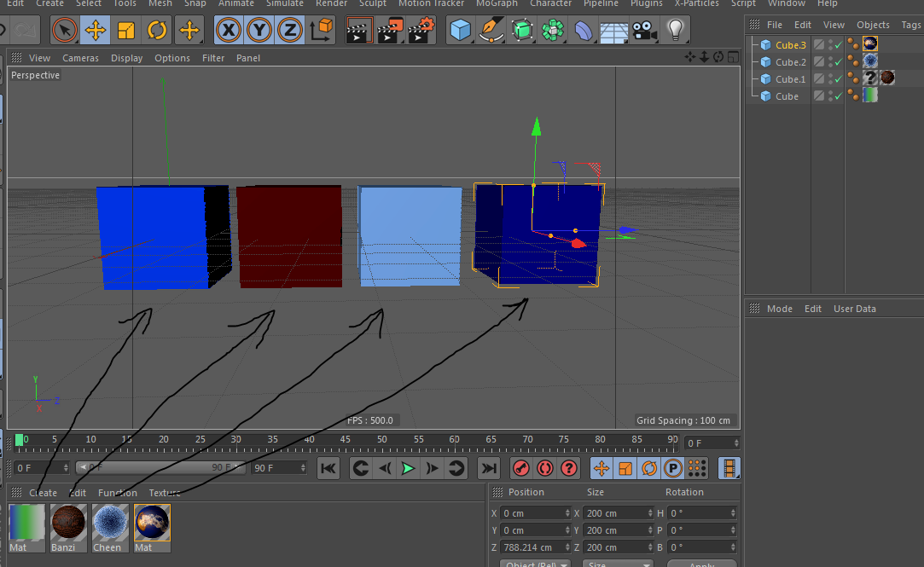Open User Data menu in Attribute Manager
Image resolution: width=924 pixels, height=567 pixels.
(x=854, y=309)
